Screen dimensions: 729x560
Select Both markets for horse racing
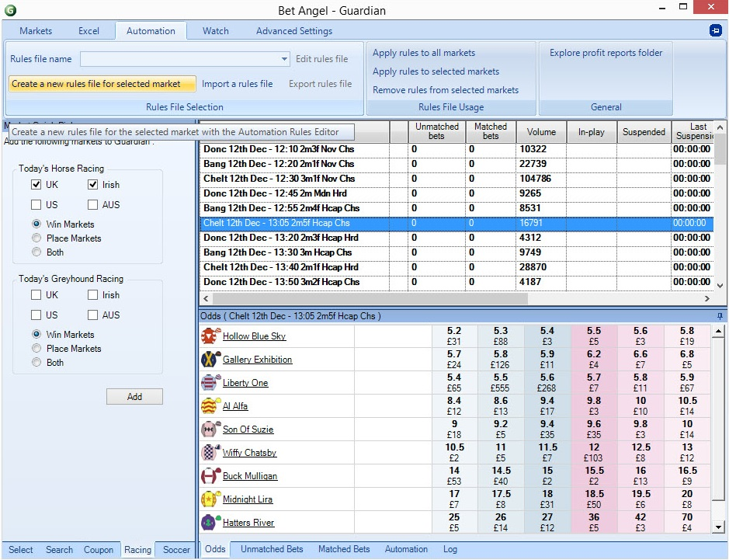pyautogui.click(x=36, y=252)
